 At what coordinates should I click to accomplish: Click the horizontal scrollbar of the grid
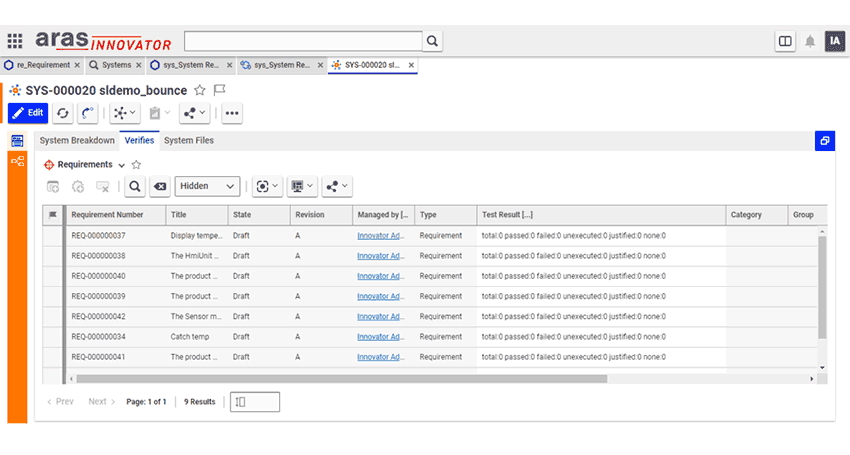tap(342, 379)
